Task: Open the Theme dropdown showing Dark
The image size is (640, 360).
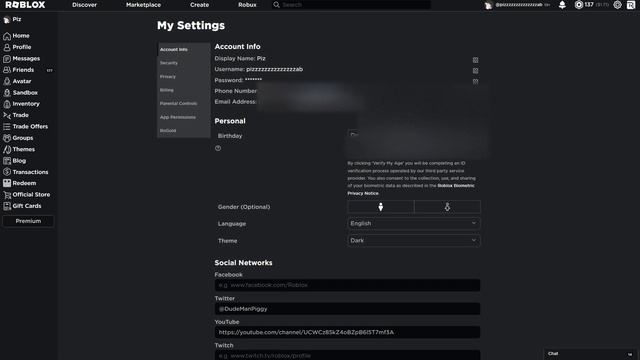Action: point(413,240)
